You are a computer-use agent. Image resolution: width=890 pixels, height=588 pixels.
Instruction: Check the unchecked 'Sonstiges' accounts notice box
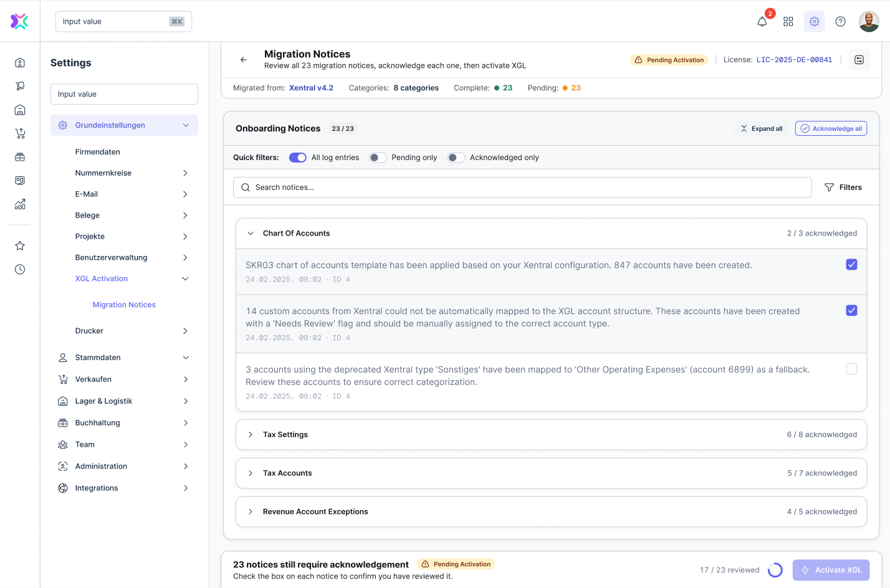(851, 369)
